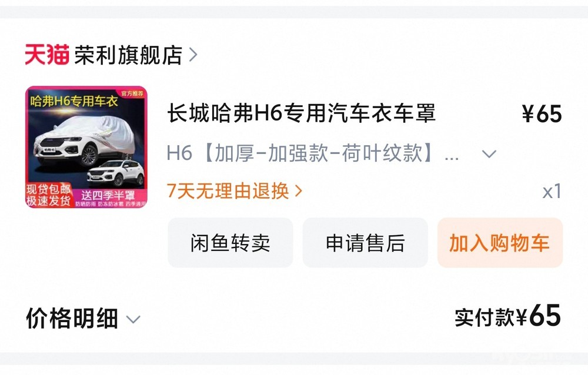Tap the x1 quantity indicator
This screenshot has width=588, height=375.
pos(552,191)
